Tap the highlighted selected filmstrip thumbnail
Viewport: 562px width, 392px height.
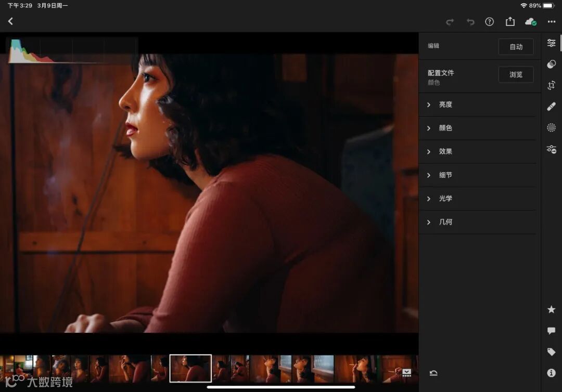coord(190,369)
